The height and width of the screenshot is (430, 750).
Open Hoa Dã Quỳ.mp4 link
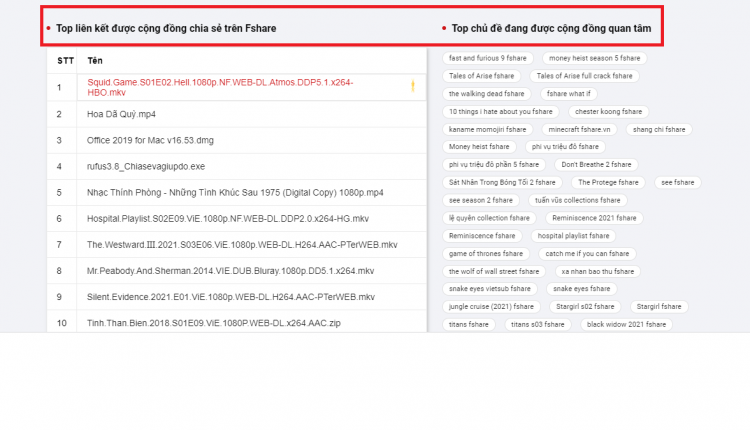tap(121, 114)
